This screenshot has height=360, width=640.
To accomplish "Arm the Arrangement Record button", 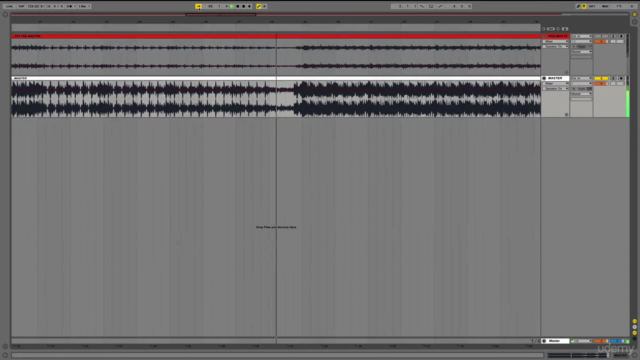I will 244,7.
